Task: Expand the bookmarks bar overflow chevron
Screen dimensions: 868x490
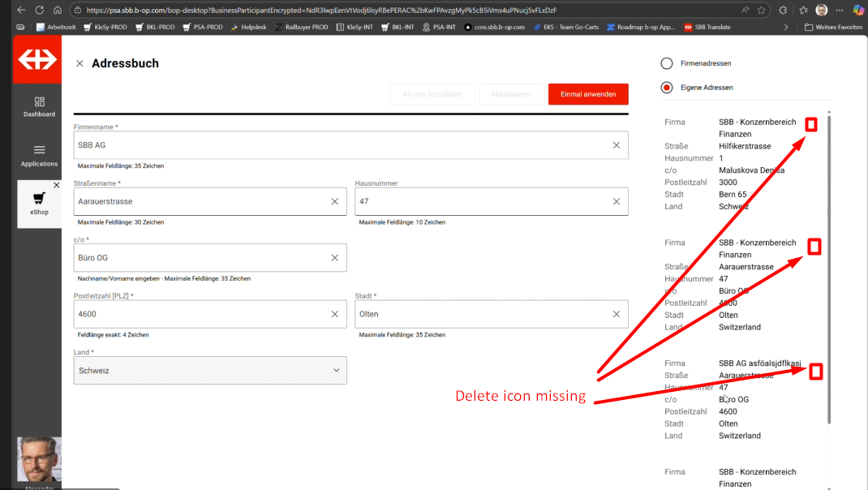Action: [x=785, y=27]
